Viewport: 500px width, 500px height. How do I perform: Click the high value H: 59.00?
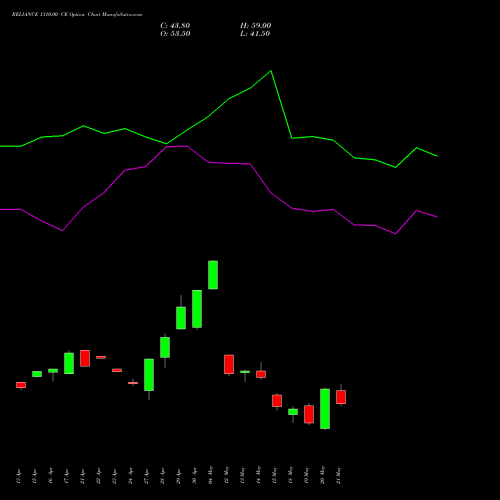coord(255,26)
